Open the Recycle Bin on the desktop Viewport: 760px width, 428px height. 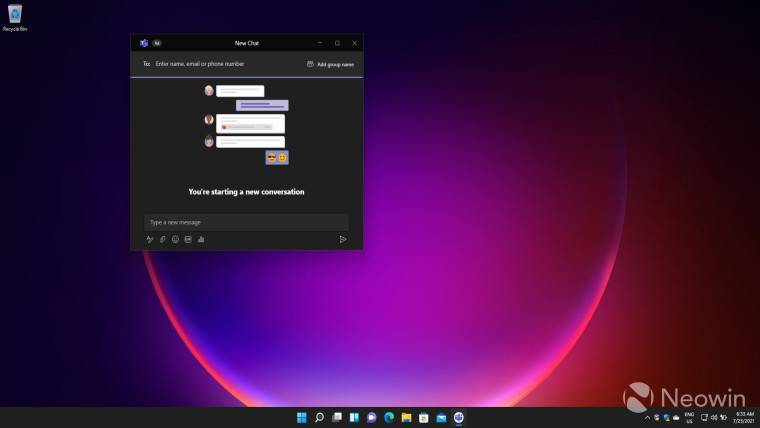tap(15, 16)
